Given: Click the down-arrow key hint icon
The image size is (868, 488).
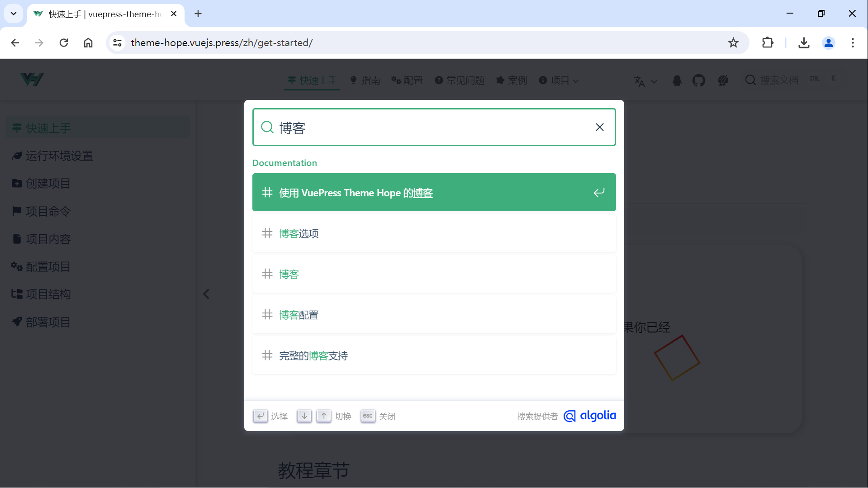Looking at the screenshot, I should point(304,416).
